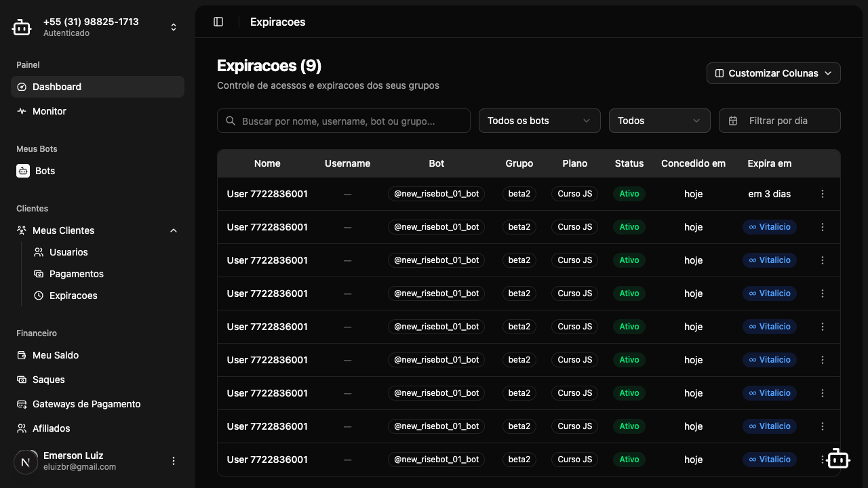This screenshot has width=868, height=488.
Task: Click the Expira em column header
Action: point(770,163)
